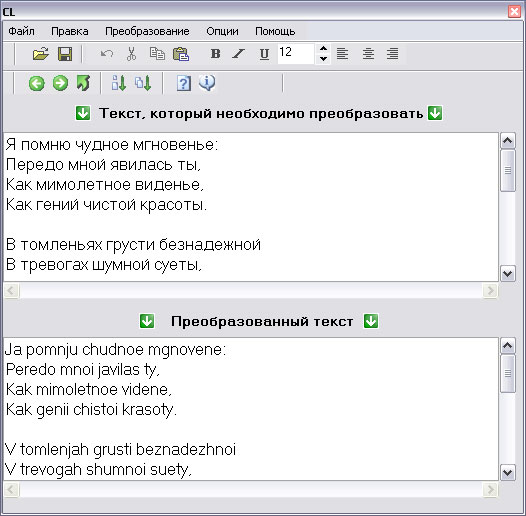526x516 pixels.
Task: Click the down arrow of the source text scrollbar
Action: [x=508, y=273]
